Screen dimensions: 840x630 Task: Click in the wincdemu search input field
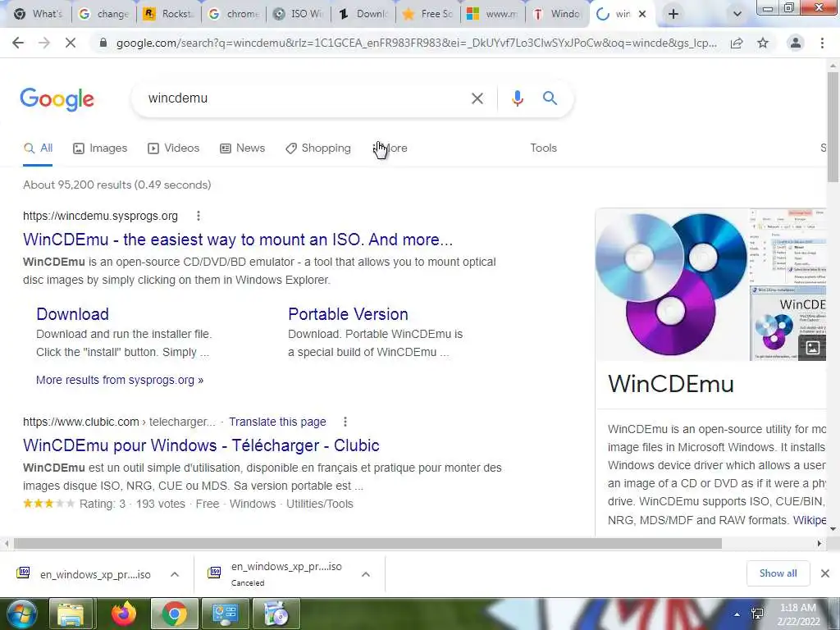coord(305,98)
